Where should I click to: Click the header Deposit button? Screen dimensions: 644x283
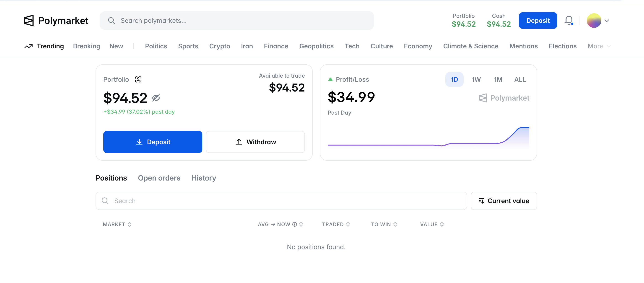tap(538, 21)
